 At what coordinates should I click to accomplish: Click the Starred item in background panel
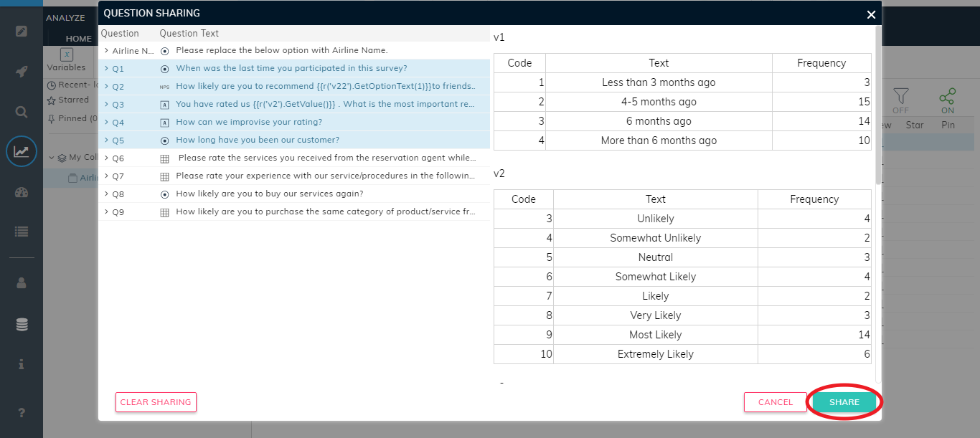pos(69,100)
